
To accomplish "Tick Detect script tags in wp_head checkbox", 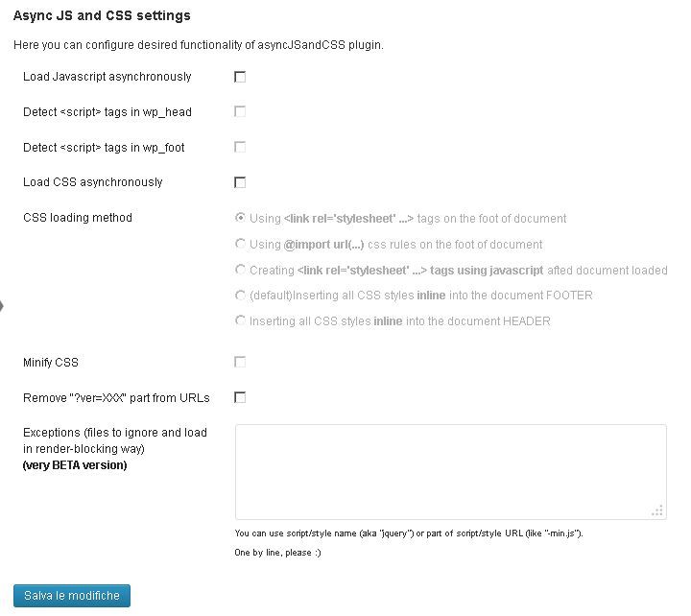I will click(240, 111).
